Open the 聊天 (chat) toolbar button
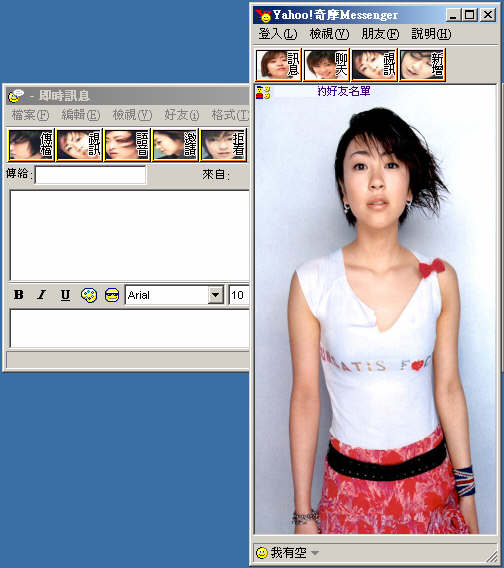The image size is (504, 568). click(x=326, y=65)
